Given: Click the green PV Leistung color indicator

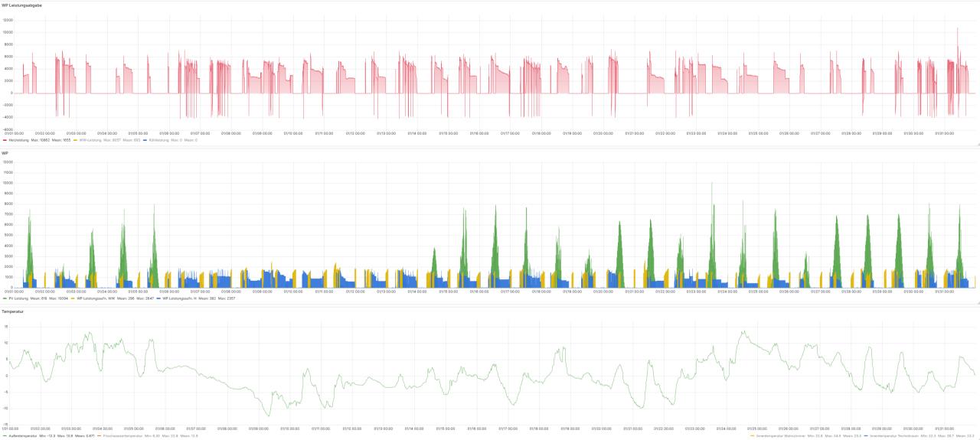Looking at the screenshot, I should (5, 298).
